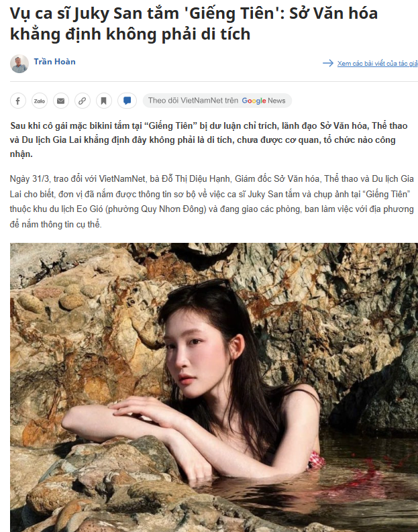Click the arrow icon beside author's articles link
This screenshot has width=418, height=532.
pyautogui.click(x=327, y=63)
